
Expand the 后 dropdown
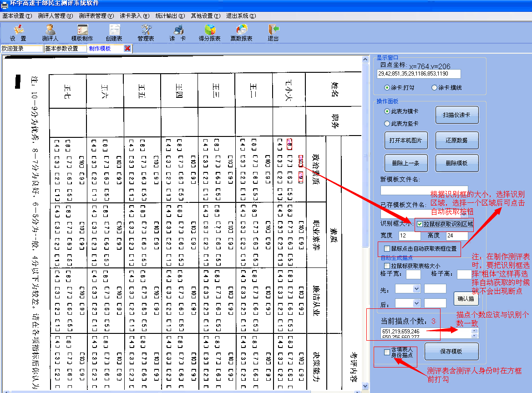pos(417,303)
